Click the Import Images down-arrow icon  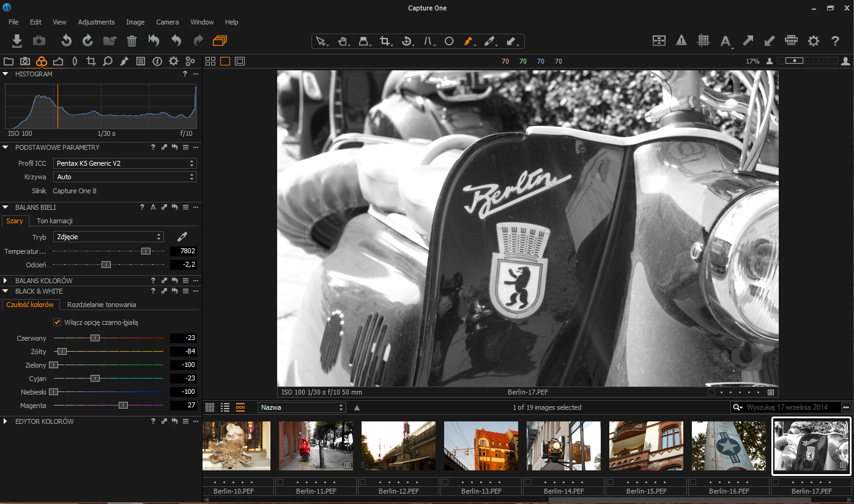pos(17,41)
